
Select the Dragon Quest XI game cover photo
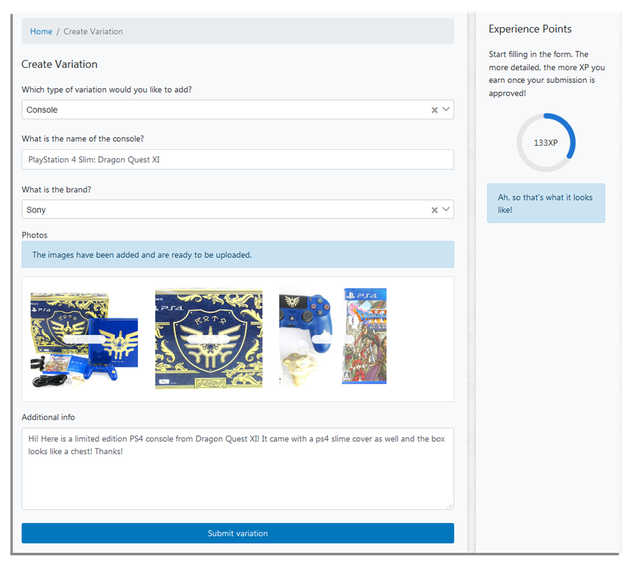tap(365, 336)
